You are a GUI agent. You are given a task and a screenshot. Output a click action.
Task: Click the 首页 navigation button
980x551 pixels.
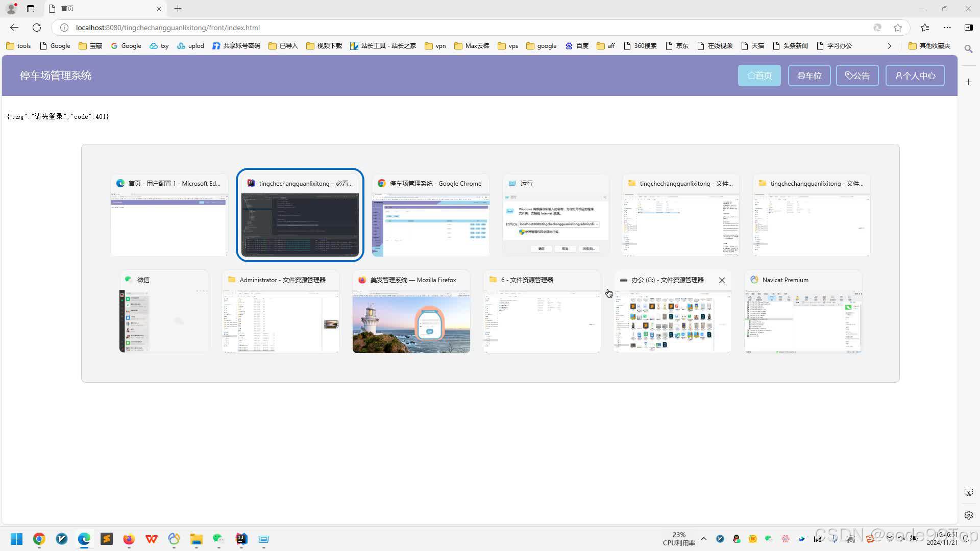tap(759, 76)
